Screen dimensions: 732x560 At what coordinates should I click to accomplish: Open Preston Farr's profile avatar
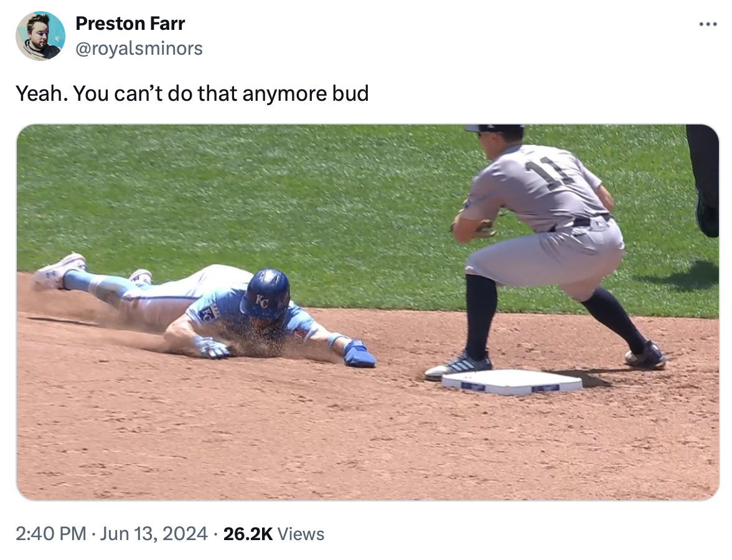click(x=40, y=36)
